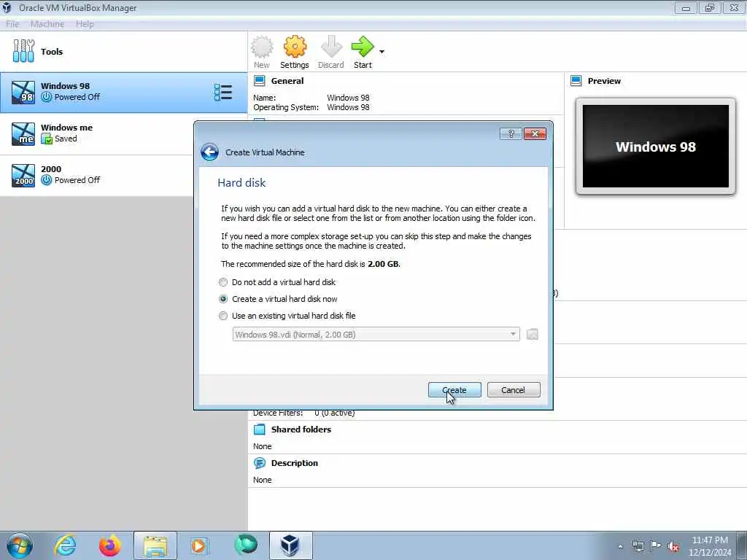The height and width of the screenshot is (560, 747).
Task: Click the Hard disk dialog heading
Action: (241, 183)
